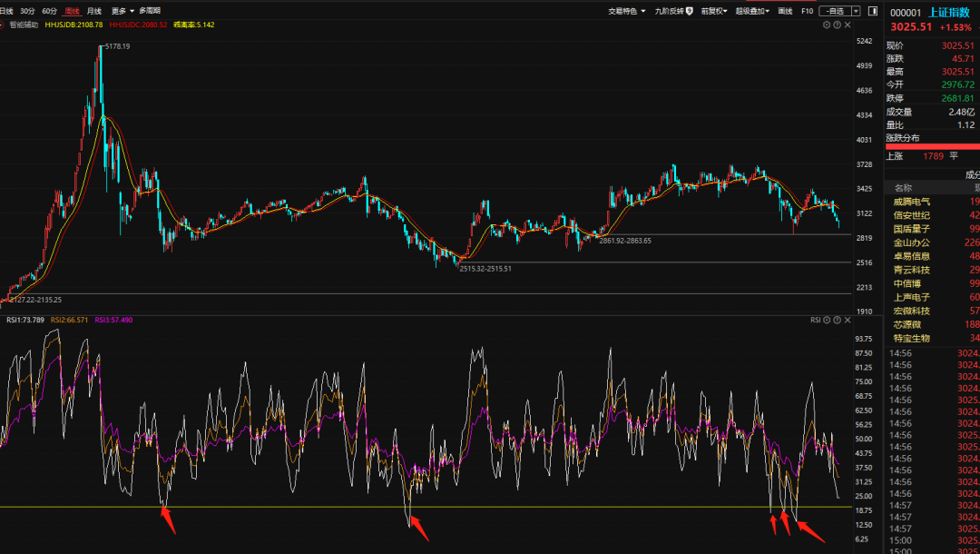Click the 上证指数 index name
Image resolution: width=980 pixels, height=554 pixels.
949,13
